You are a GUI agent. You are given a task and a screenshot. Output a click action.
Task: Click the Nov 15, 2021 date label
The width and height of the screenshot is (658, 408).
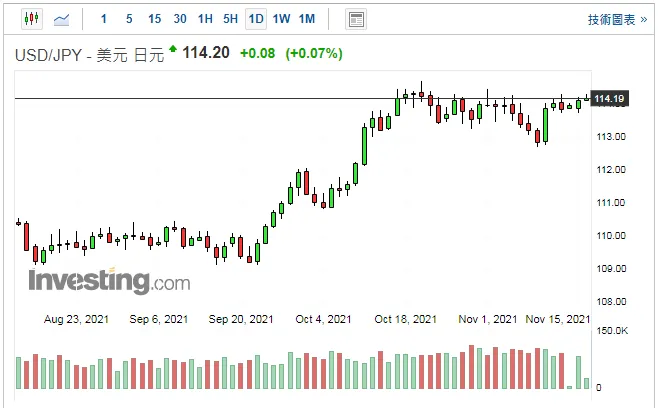pyautogui.click(x=558, y=319)
